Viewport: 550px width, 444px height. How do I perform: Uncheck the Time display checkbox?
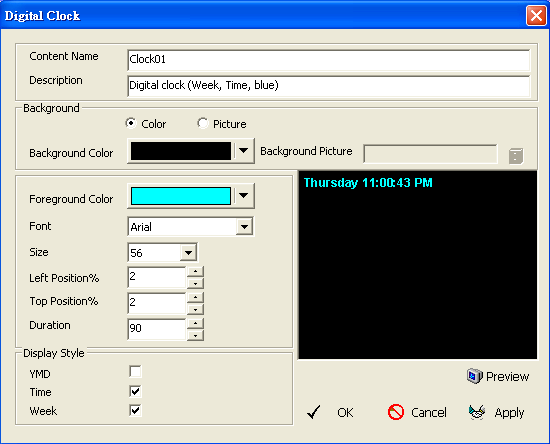coord(135,391)
